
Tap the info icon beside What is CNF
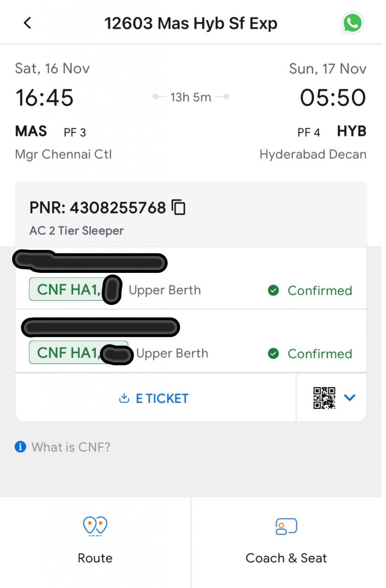point(20,447)
